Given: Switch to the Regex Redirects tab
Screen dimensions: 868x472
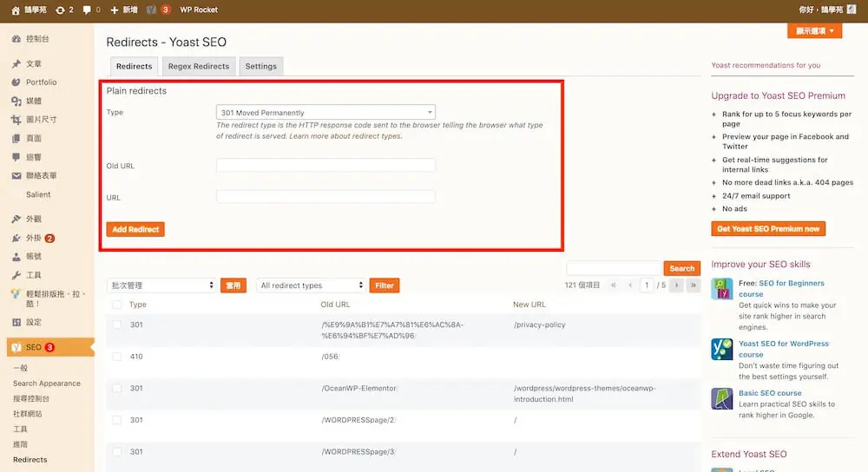Looking at the screenshot, I should coord(199,66).
